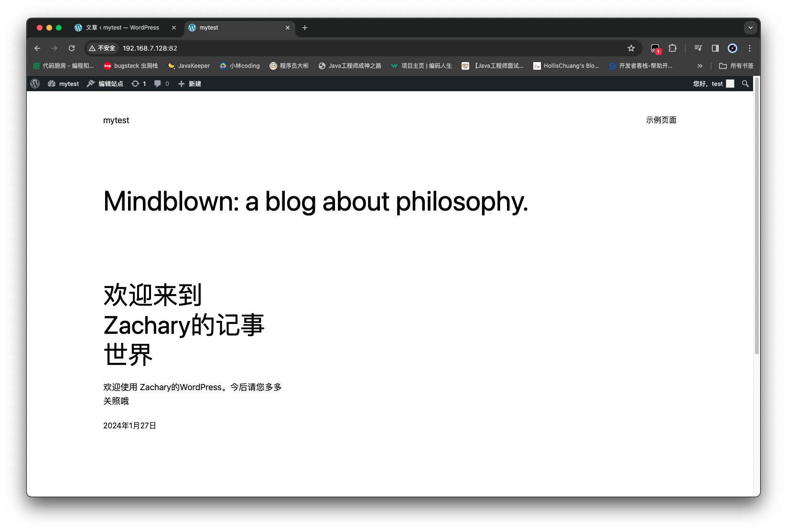The height and width of the screenshot is (532, 787).
Task: Click the 不安全 security indicator
Action: [102, 48]
